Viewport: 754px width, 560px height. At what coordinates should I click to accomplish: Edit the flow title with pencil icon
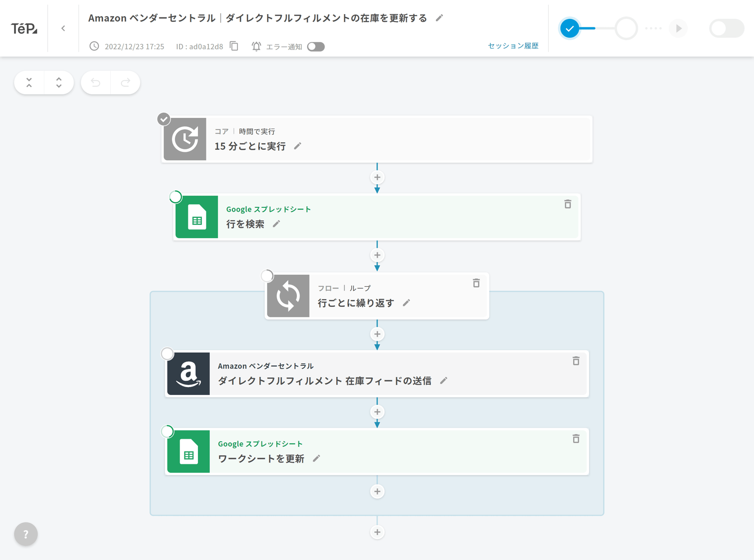coord(439,18)
